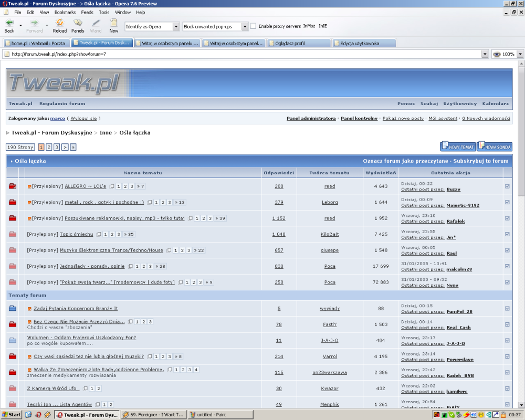
Task: Click folder icon beside Topic śmiechu
Action: pyautogui.click(x=13, y=234)
